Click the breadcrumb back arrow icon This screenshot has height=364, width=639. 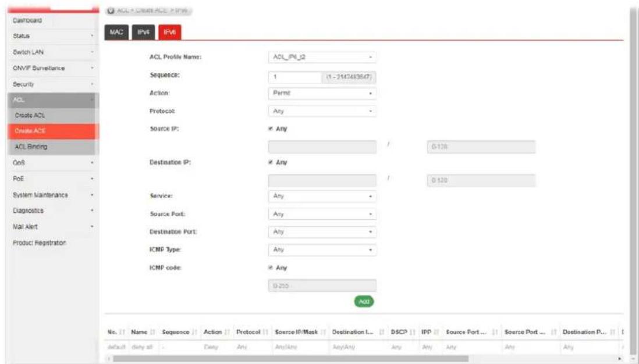[x=111, y=10]
